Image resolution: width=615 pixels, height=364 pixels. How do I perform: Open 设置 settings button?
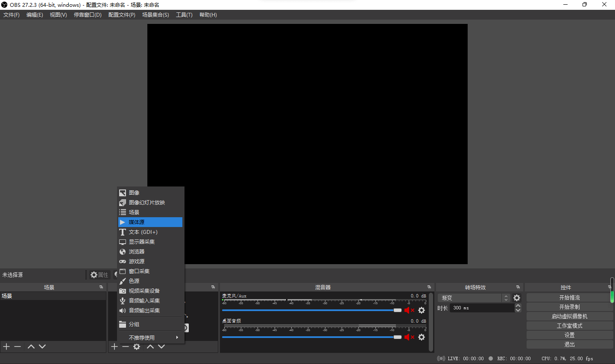569,335
